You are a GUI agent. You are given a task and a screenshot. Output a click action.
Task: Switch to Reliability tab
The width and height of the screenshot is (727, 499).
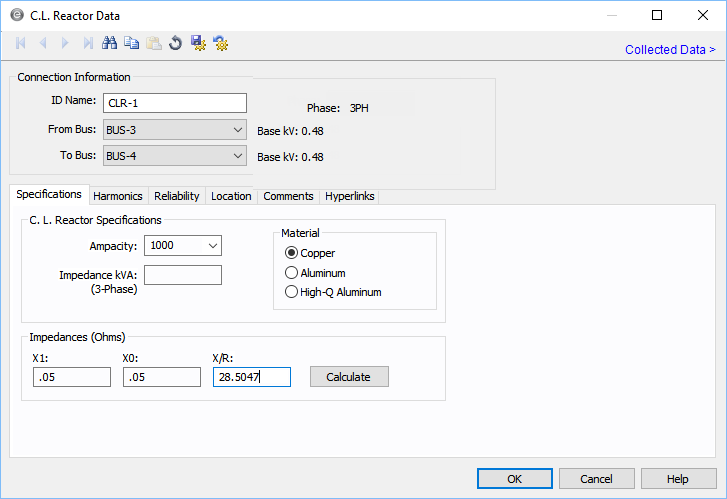177,196
